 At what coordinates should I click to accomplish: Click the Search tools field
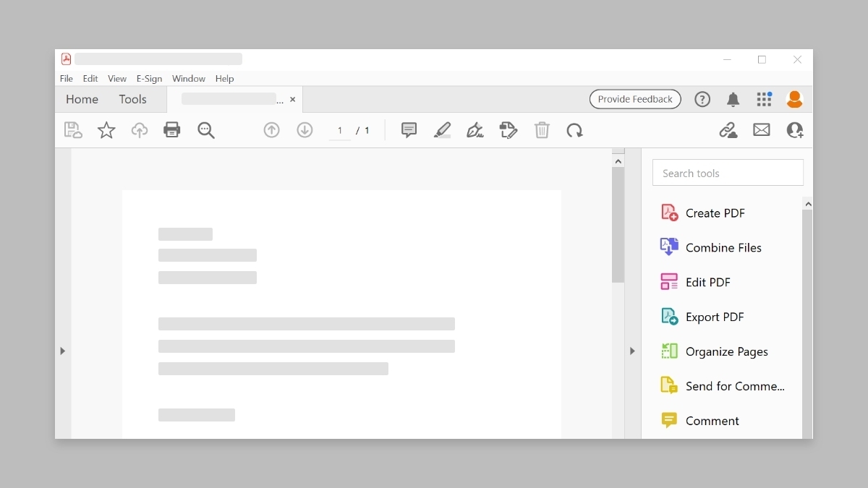[728, 173]
